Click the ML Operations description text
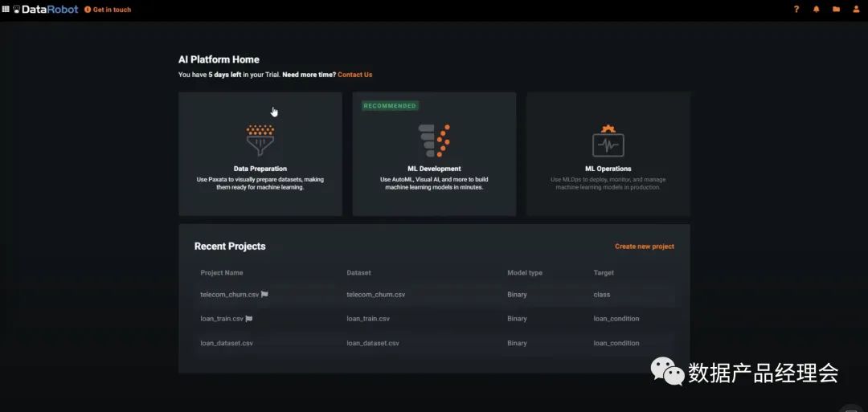This screenshot has width=868, height=412. pos(608,183)
